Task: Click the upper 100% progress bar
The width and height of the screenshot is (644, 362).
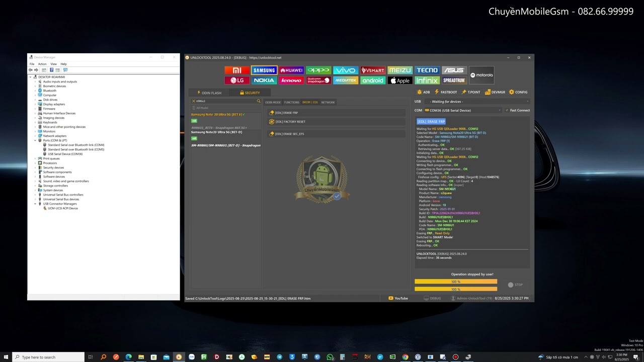Action: click(x=455, y=282)
